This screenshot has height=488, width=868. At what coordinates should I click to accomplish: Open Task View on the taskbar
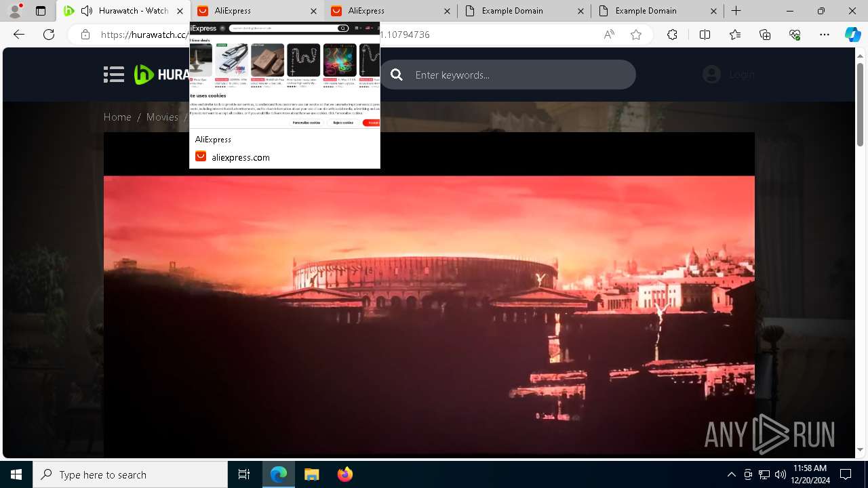(x=244, y=474)
